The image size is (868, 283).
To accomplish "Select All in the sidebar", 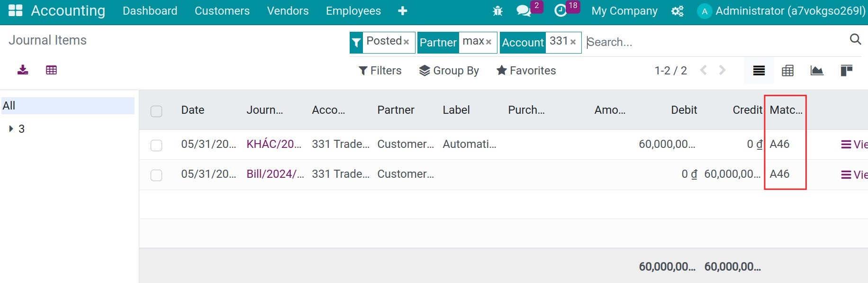I will [x=67, y=106].
